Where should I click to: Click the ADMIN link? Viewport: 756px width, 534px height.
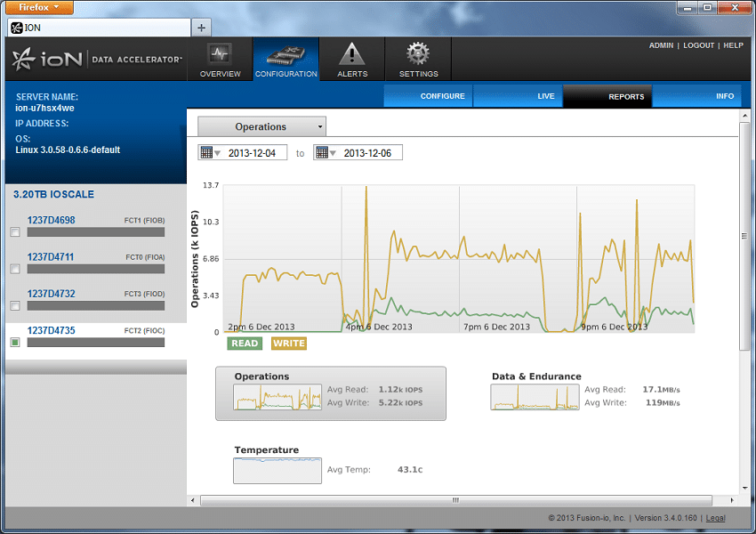[661, 45]
